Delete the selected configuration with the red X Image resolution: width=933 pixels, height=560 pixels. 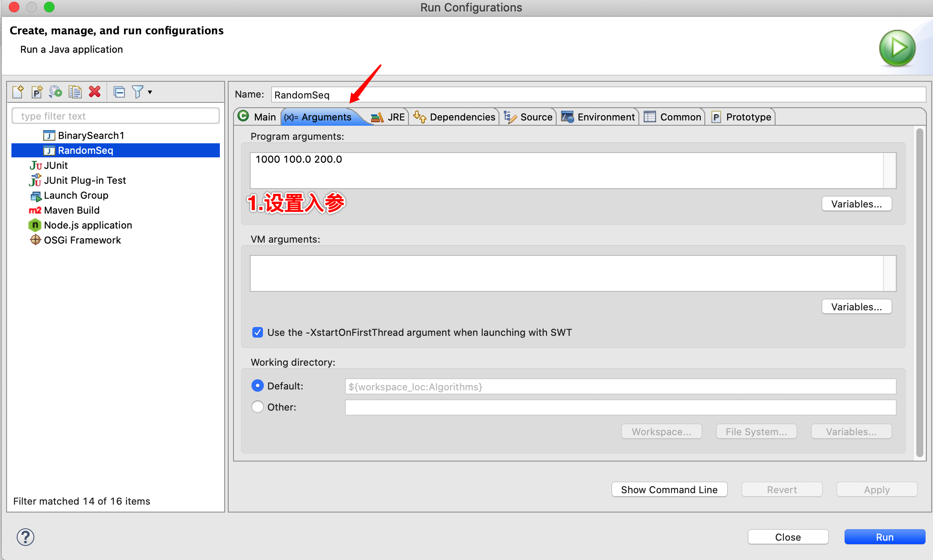coord(95,92)
